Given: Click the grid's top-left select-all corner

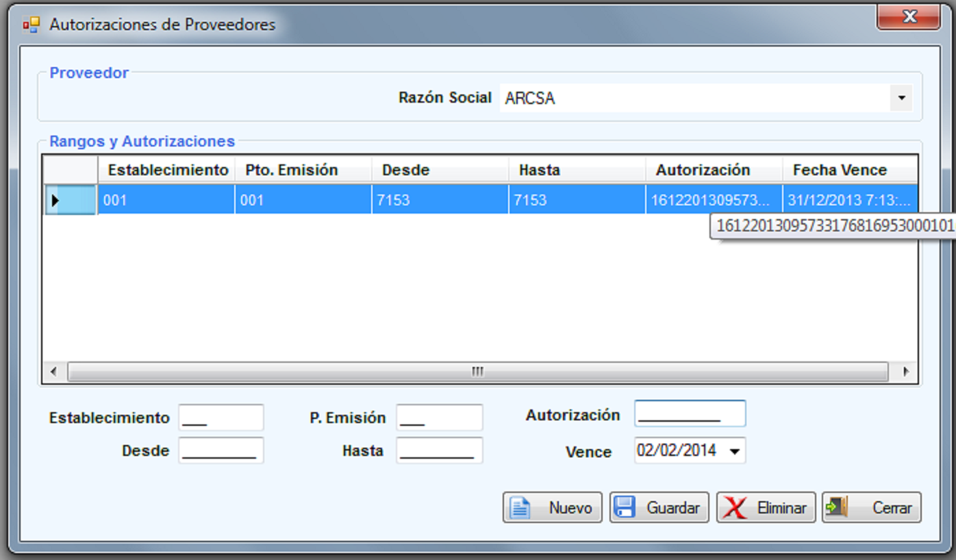Looking at the screenshot, I should (x=71, y=170).
